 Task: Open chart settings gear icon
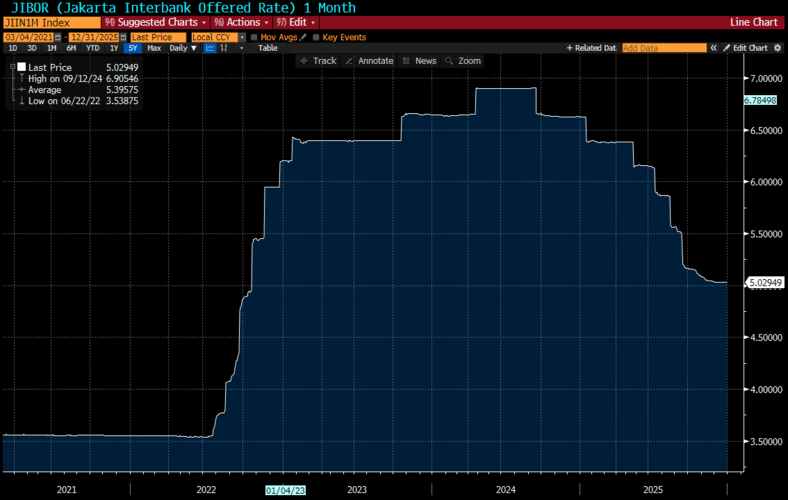779,48
